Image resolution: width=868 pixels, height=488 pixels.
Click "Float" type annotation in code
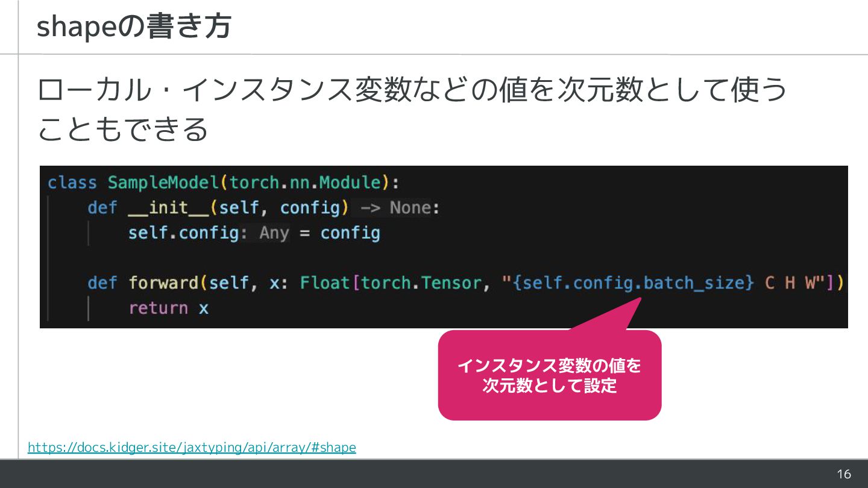pos(325,282)
